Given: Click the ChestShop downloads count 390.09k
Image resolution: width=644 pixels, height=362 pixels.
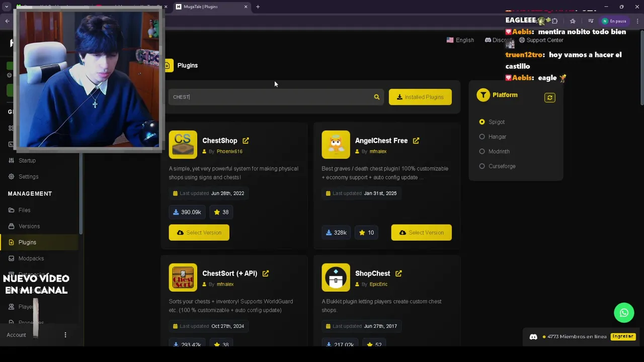Looking at the screenshot, I should 187,212.
